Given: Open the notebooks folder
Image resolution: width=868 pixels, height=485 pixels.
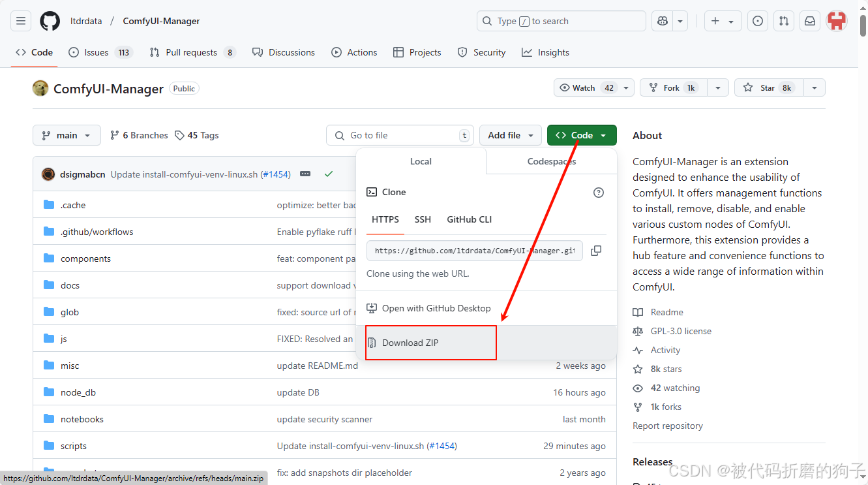Looking at the screenshot, I should [x=82, y=419].
